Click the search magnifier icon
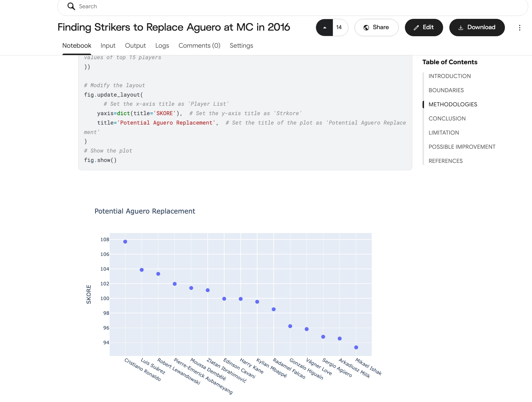The width and height of the screenshot is (532, 402). 71,6
